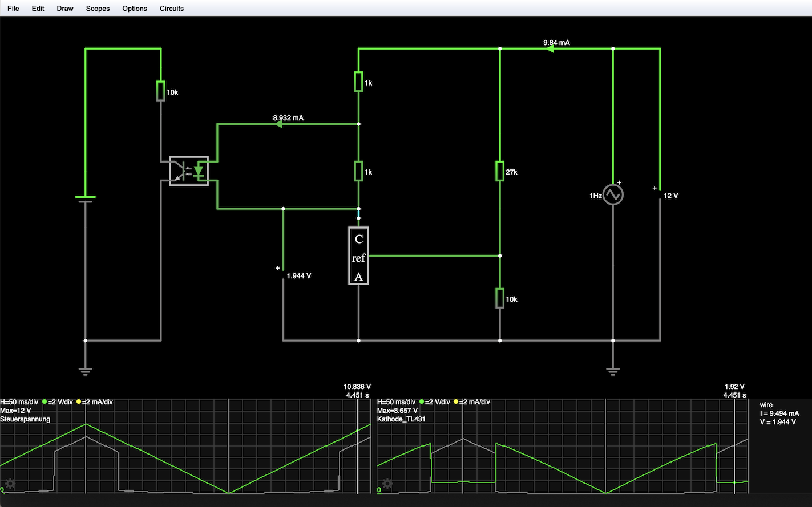Open the Edit menu
812x507 pixels.
point(38,9)
